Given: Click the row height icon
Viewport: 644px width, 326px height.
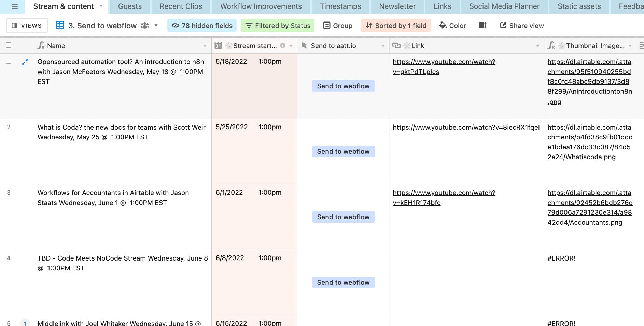Looking at the screenshot, I should click(483, 26).
